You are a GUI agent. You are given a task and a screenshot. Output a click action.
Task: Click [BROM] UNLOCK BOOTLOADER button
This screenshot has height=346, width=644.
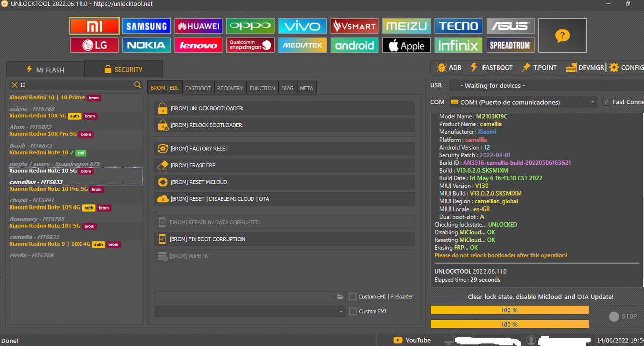click(x=284, y=108)
